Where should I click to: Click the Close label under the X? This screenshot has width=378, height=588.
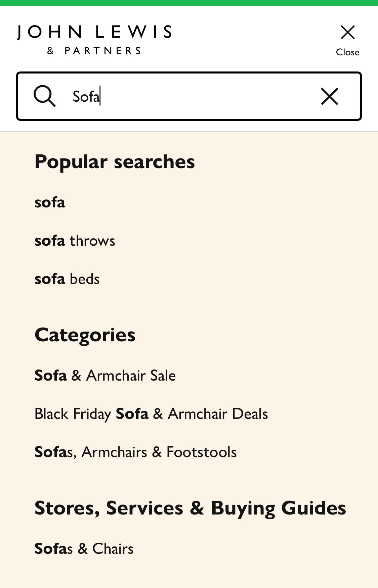click(x=347, y=52)
